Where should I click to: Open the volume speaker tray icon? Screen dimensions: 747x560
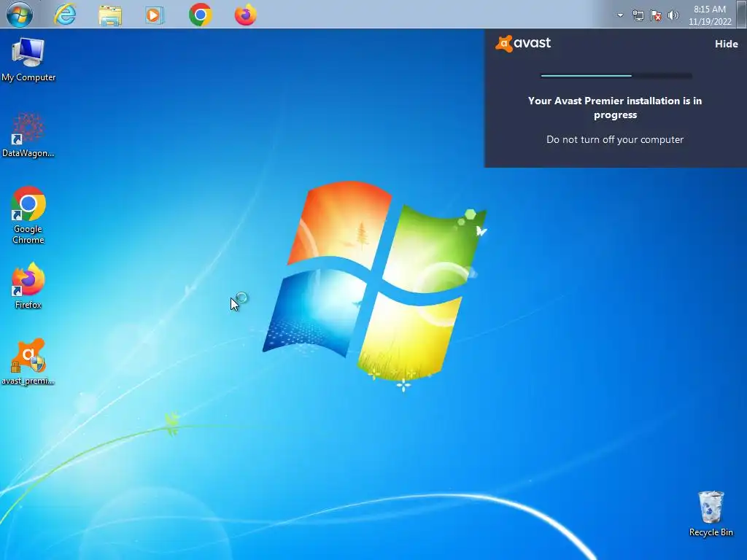tap(673, 16)
